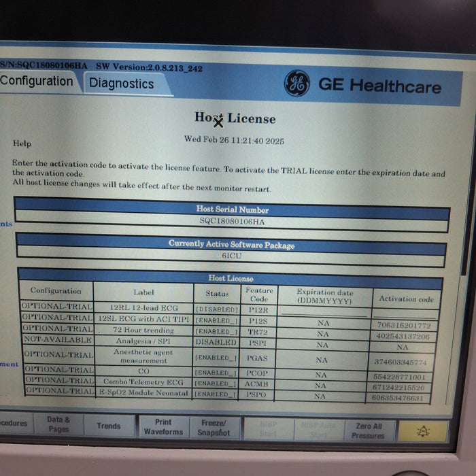Select label 72 Hour trending
Image resolution: width=476 pixels, height=476 pixels.
[x=143, y=330]
